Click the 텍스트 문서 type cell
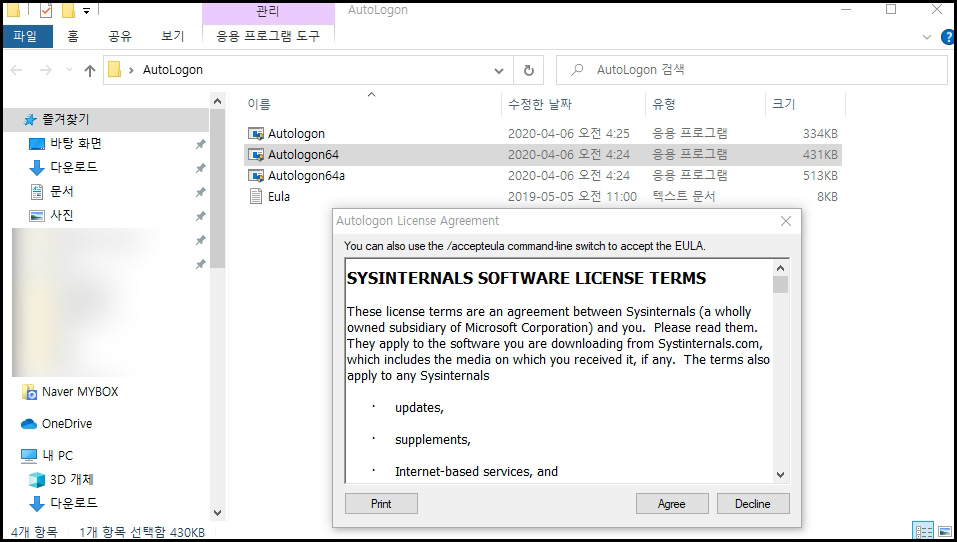This screenshot has width=957, height=542. pyautogui.click(x=684, y=197)
